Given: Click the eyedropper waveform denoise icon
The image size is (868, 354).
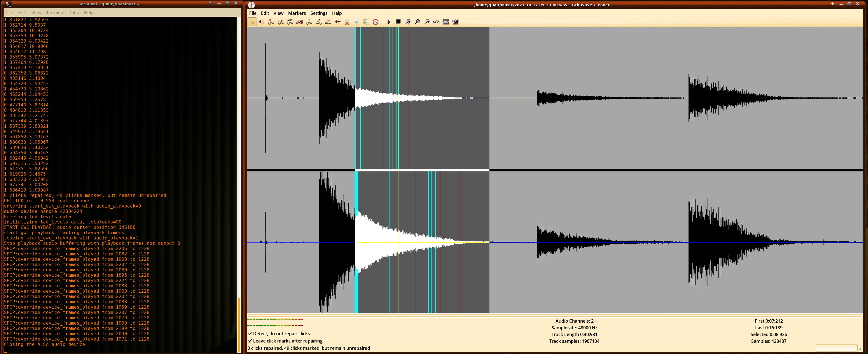Looking at the screenshot, I should (319, 22).
